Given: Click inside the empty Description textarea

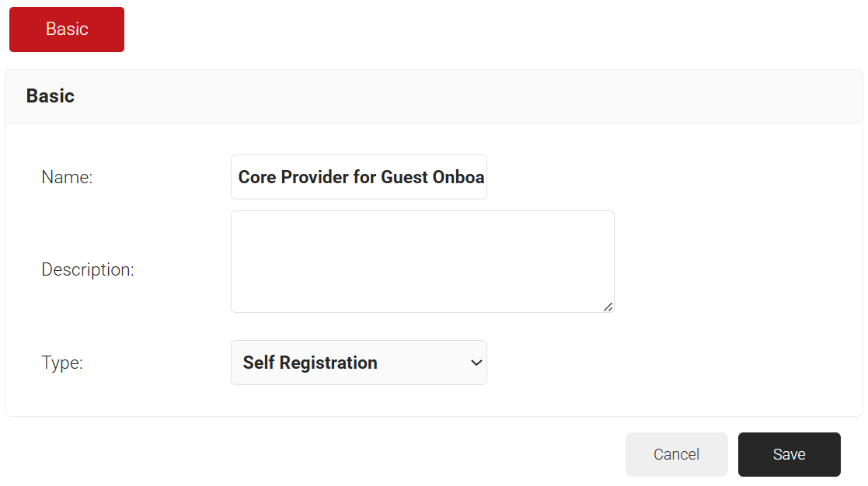Looking at the screenshot, I should pos(422,262).
